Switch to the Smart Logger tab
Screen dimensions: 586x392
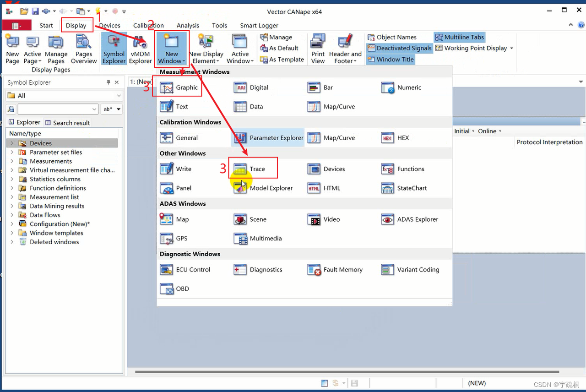(259, 25)
